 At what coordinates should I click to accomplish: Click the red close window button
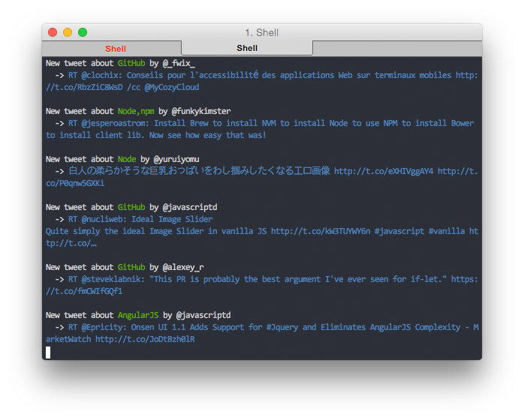point(53,32)
